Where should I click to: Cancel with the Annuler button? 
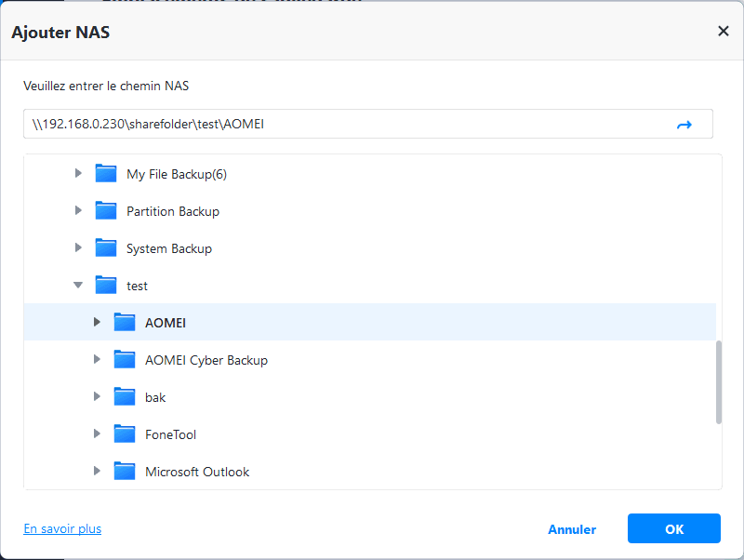[x=572, y=529]
